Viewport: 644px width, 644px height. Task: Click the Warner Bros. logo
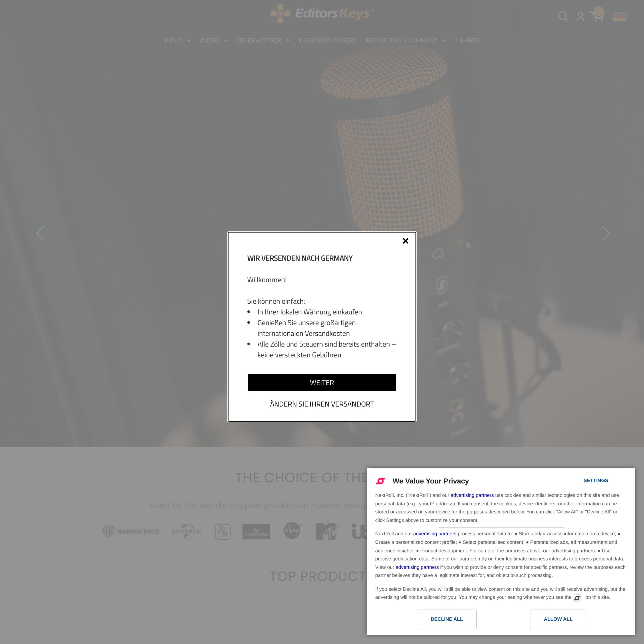[x=132, y=531]
